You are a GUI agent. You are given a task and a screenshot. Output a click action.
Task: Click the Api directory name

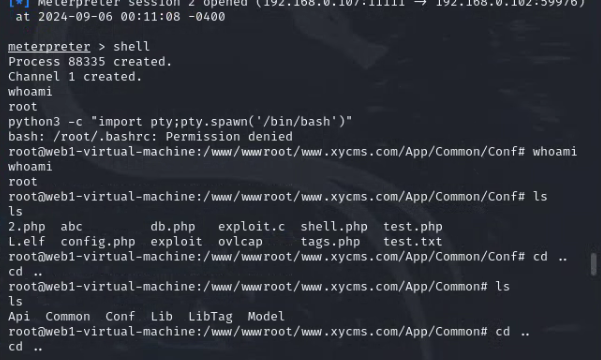click(19, 317)
